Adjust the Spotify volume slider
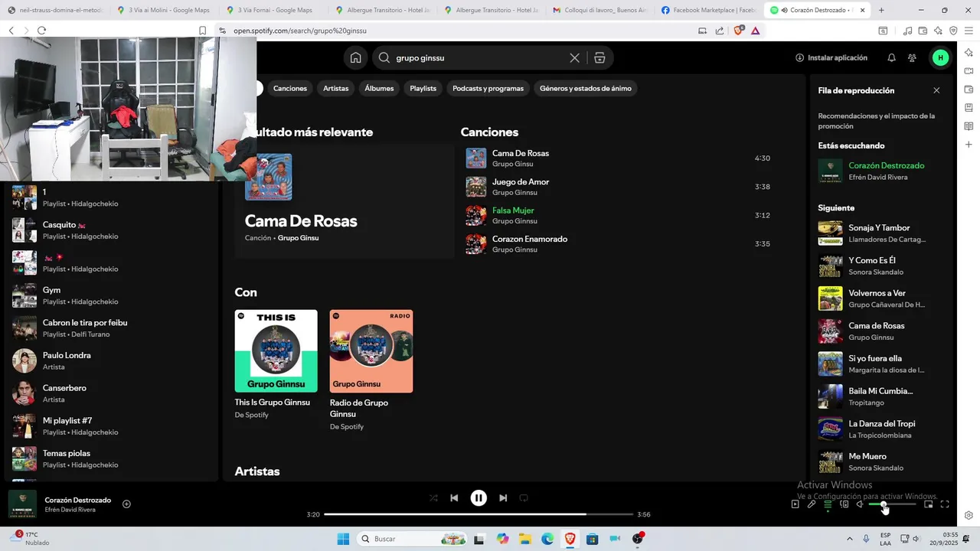The width and height of the screenshot is (980, 551). (892, 504)
